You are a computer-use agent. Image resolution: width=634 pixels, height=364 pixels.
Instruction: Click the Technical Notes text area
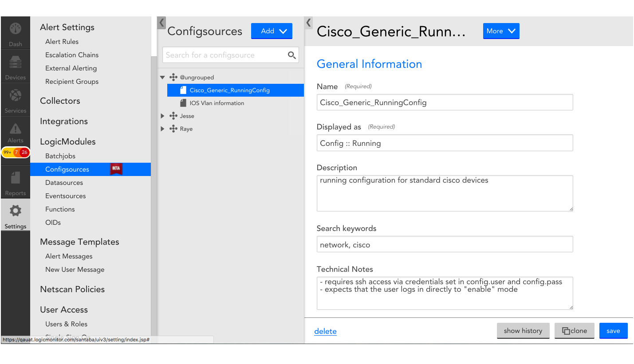click(x=445, y=293)
